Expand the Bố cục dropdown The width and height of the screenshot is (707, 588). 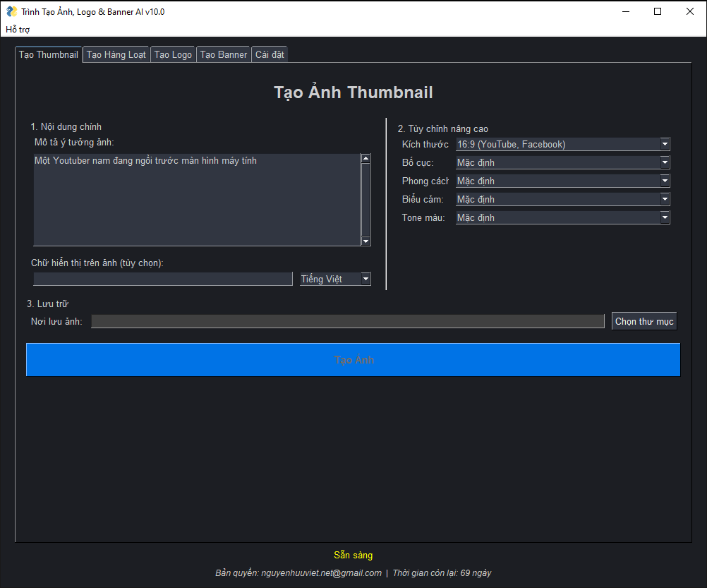pyautogui.click(x=563, y=163)
